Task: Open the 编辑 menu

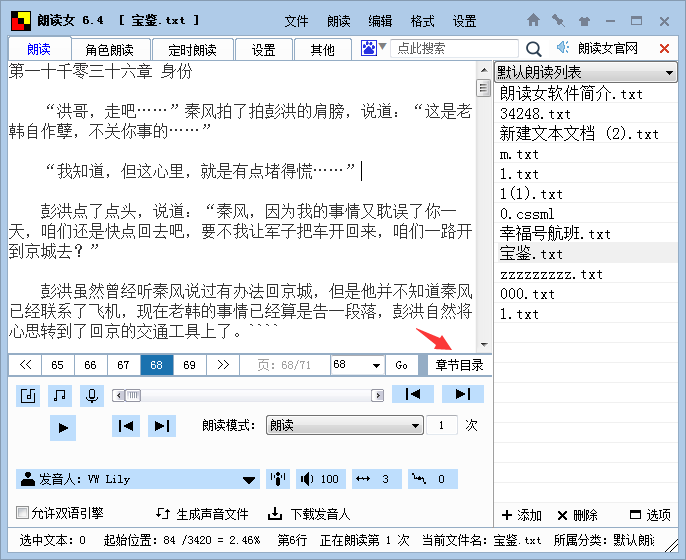Action: tap(380, 21)
